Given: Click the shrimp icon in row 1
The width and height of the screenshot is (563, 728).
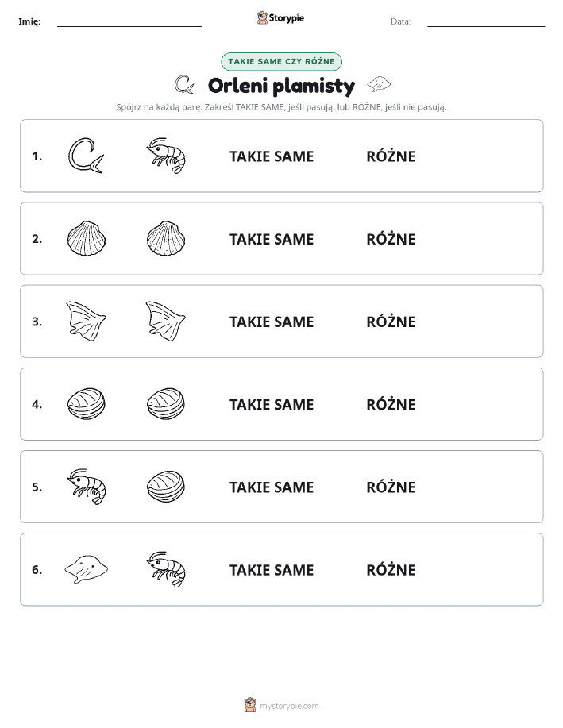Looking at the screenshot, I should [x=166, y=156].
